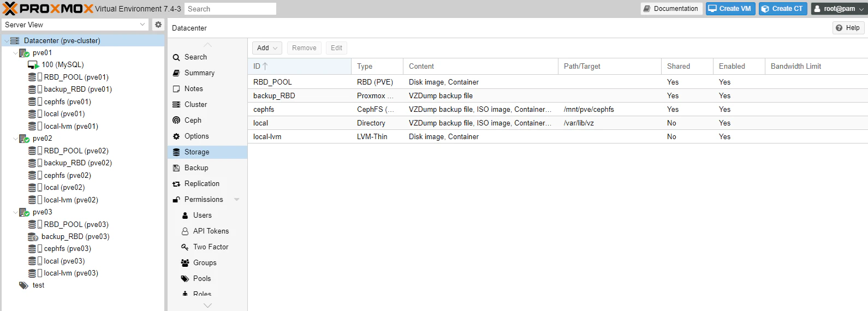The height and width of the screenshot is (311, 868).
Task: Click the Options gear icon
Action: [x=176, y=136]
